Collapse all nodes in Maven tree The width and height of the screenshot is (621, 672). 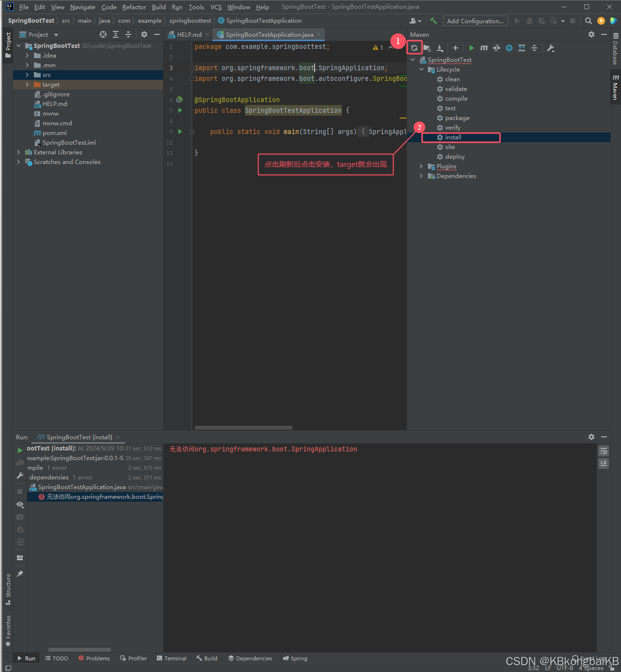pyautogui.click(x=534, y=48)
